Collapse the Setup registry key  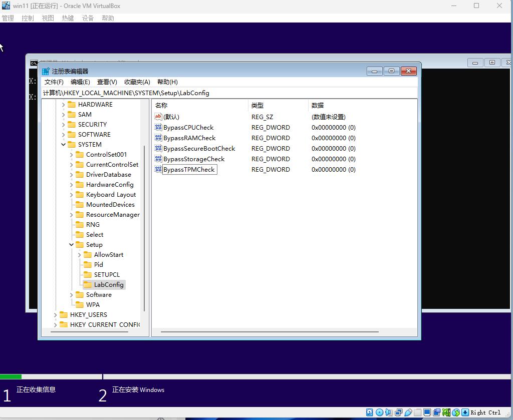tap(72, 245)
